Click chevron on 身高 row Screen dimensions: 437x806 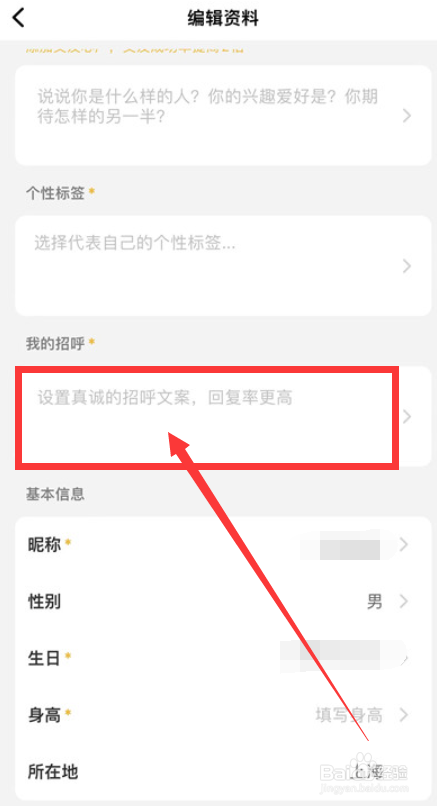click(404, 715)
